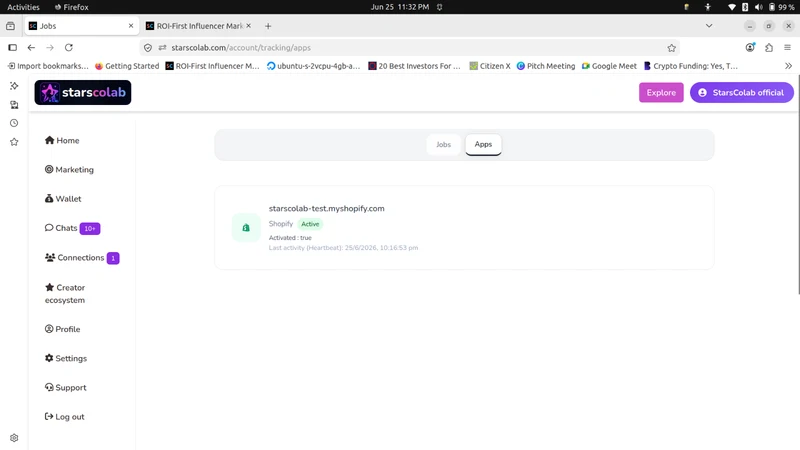Click the Connections count badge
This screenshot has width=800, height=450.
coord(113,258)
